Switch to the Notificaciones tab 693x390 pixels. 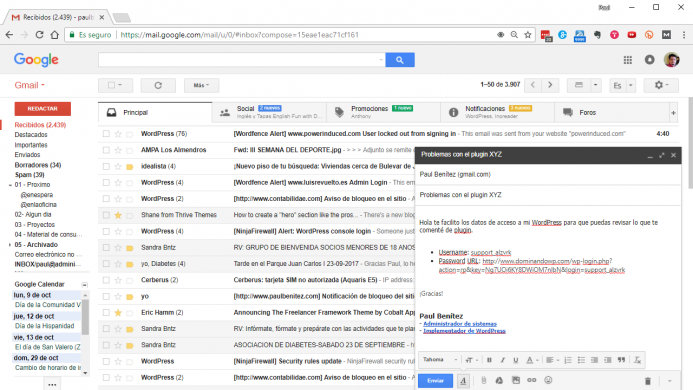[498, 112]
